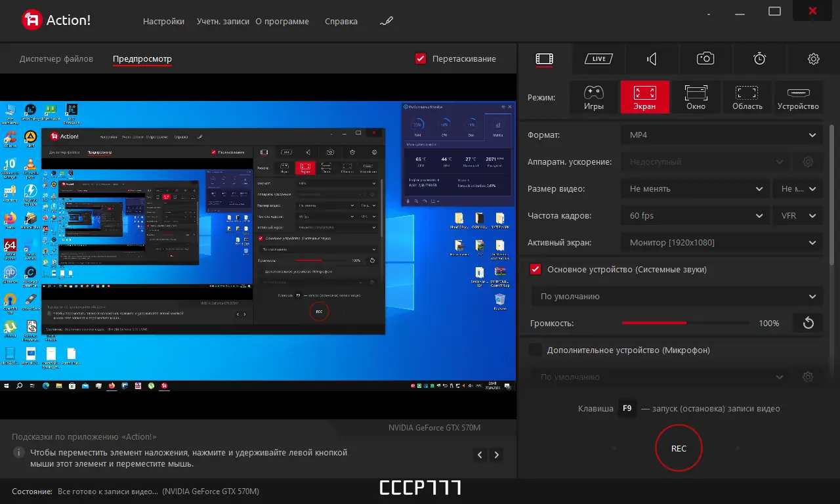Open the Активный экран monitor dropdown
This screenshot has height=504, width=840.
click(x=721, y=242)
